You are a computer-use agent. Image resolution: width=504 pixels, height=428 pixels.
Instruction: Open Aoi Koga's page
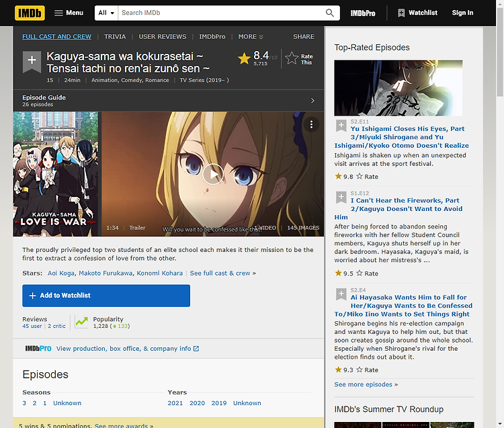click(61, 273)
